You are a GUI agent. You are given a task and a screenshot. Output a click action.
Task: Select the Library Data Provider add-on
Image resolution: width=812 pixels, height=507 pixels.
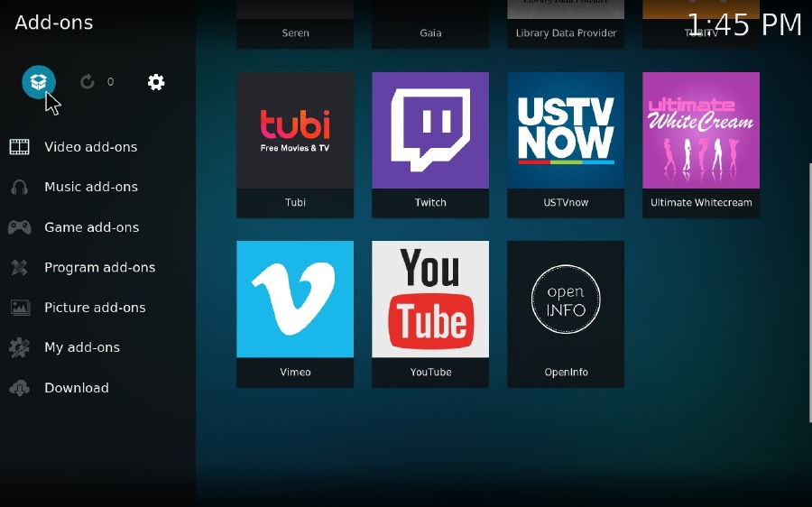tap(566, 23)
